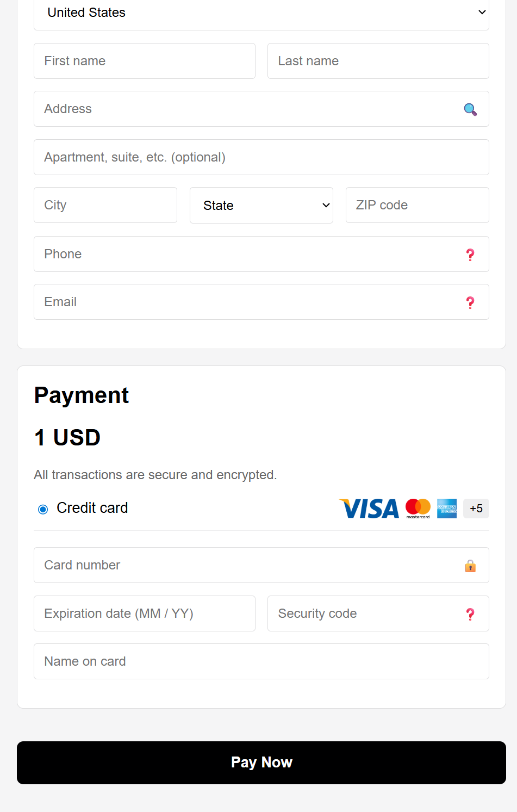The height and width of the screenshot is (812, 517).
Task: Click the ZIP code input
Action: (x=418, y=205)
